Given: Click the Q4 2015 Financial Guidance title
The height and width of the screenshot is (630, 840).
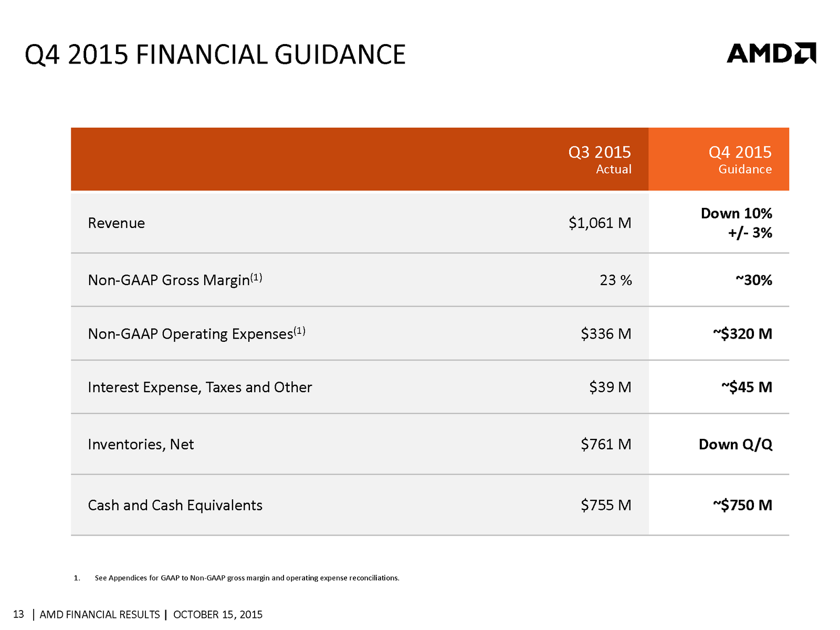Looking at the screenshot, I should (x=215, y=55).
